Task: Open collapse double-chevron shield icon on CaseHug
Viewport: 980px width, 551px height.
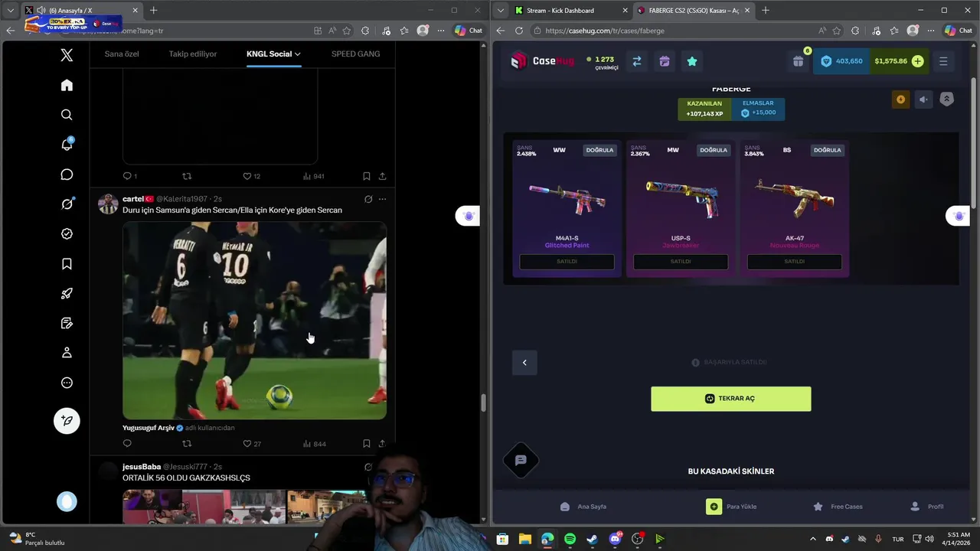Action: pos(947,99)
